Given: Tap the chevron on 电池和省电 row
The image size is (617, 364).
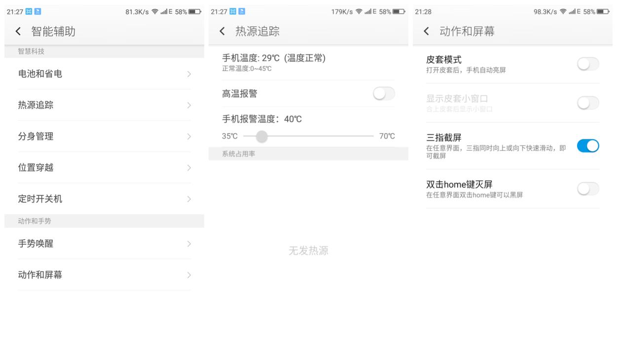Looking at the screenshot, I should tap(189, 74).
